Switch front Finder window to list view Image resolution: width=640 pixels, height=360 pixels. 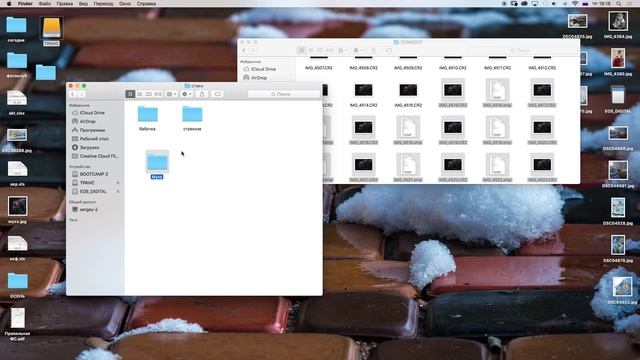point(140,94)
